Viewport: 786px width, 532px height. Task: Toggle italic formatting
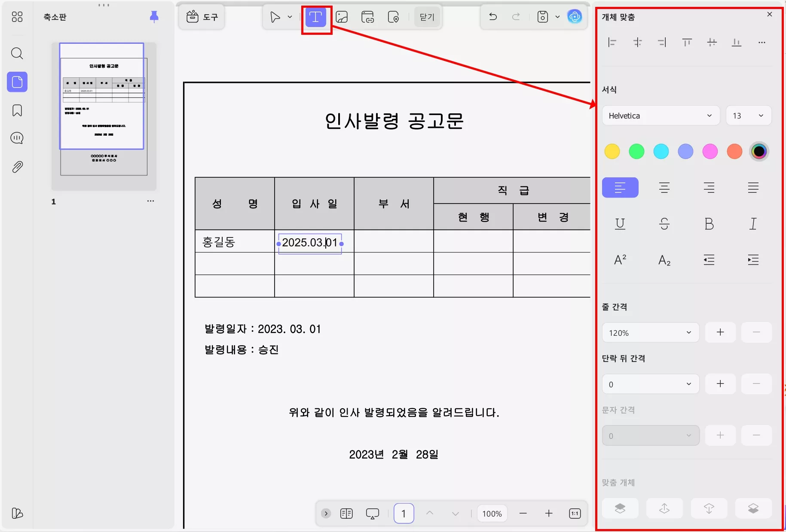pyautogui.click(x=753, y=224)
